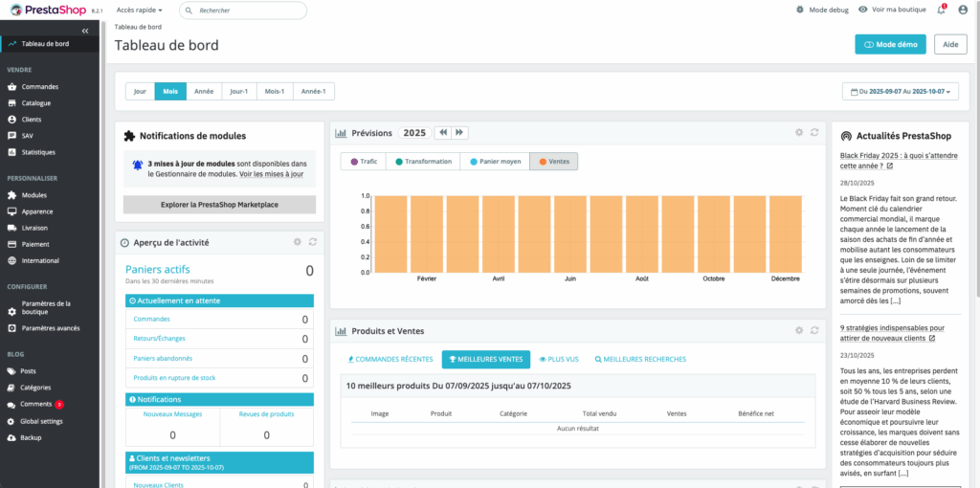This screenshot has width=980, height=488.
Task: Open the Accès rapide dropdown
Action: coord(139,10)
